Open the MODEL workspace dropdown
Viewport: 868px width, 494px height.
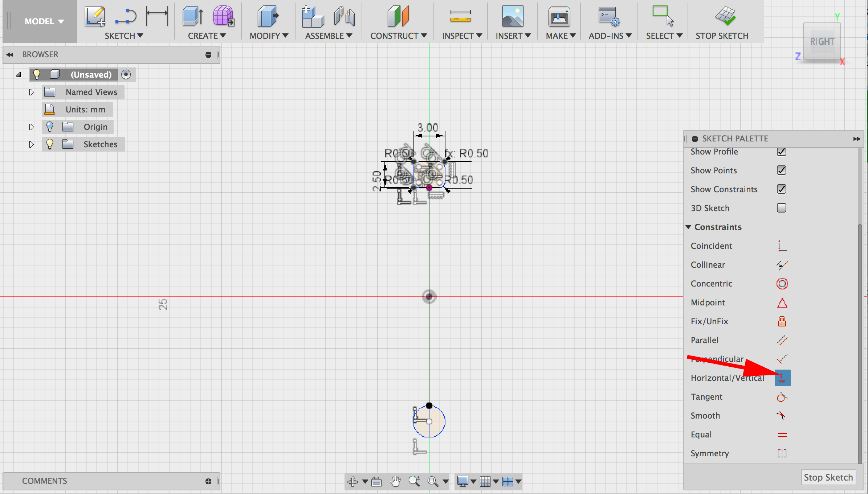tap(44, 21)
